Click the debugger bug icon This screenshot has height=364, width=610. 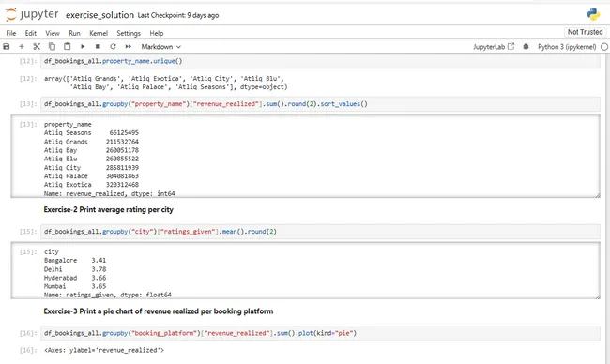pyautogui.click(x=526, y=47)
